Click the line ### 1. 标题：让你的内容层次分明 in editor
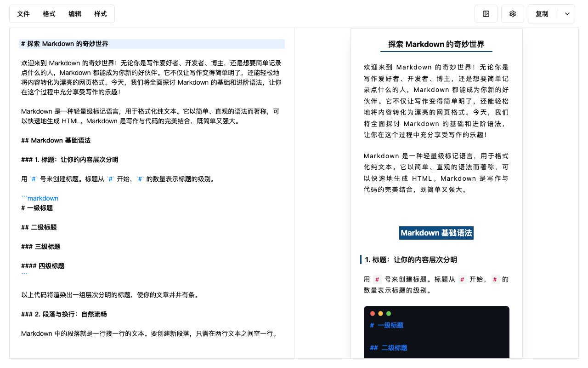The width and height of the screenshot is (588, 368). [x=70, y=160]
